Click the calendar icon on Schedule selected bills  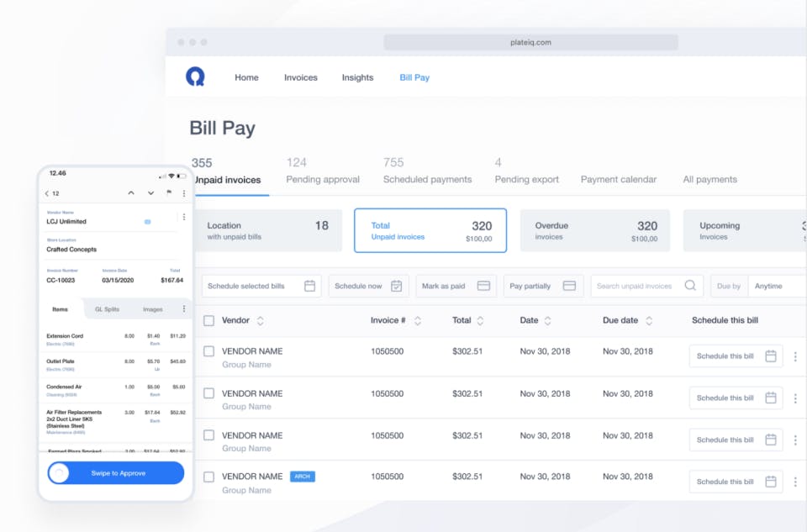[310, 286]
